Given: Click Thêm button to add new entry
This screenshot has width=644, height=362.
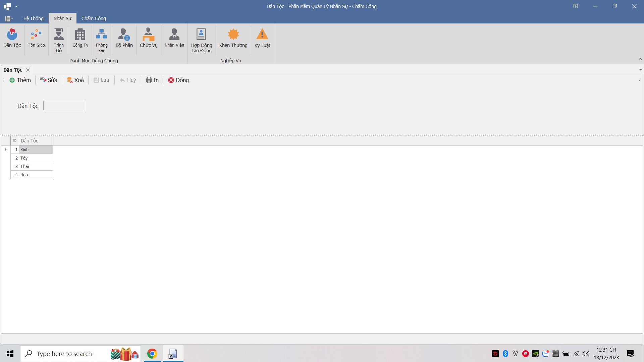Looking at the screenshot, I should 19,80.
